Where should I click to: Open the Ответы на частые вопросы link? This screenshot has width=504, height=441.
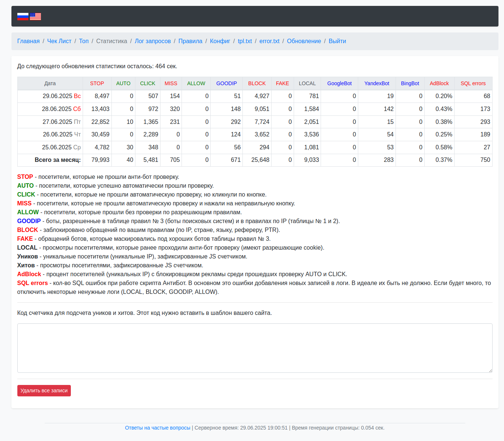pos(158,428)
